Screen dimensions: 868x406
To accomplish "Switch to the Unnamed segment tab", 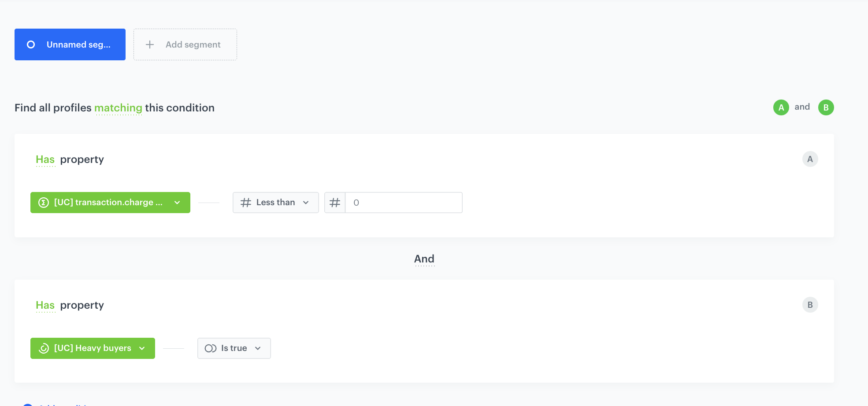I will point(70,44).
